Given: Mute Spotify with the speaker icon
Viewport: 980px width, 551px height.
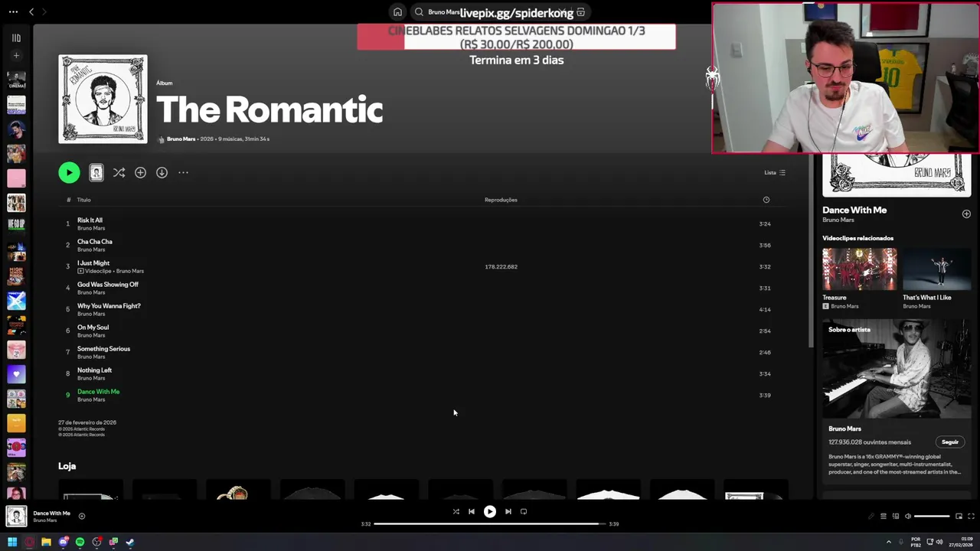Looking at the screenshot, I should (908, 516).
